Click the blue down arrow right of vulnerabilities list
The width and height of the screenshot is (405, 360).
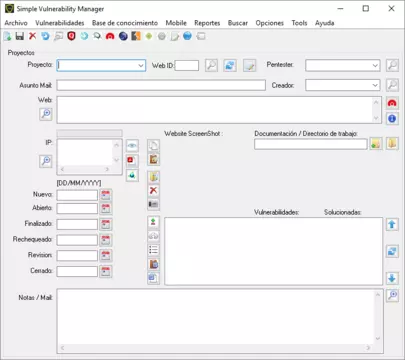click(x=392, y=278)
